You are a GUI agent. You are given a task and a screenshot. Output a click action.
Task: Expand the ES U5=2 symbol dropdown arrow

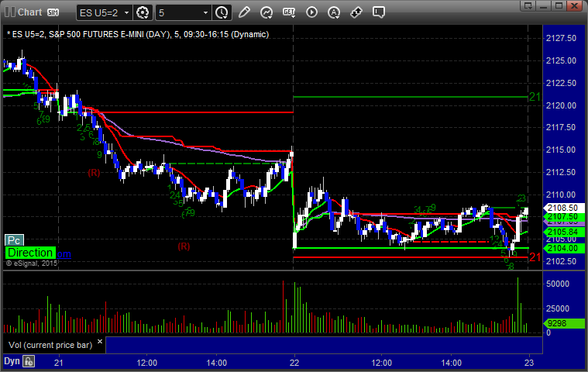(x=126, y=12)
